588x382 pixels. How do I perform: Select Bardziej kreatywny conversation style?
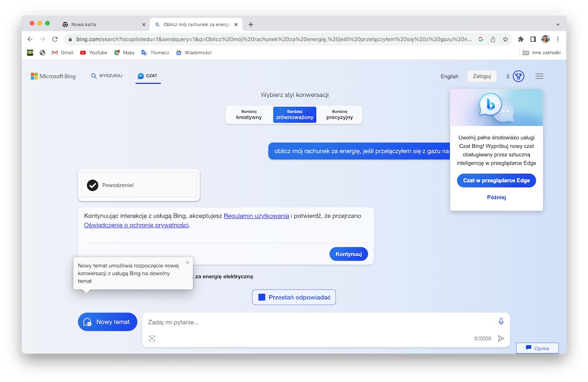(x=249, y=115)
